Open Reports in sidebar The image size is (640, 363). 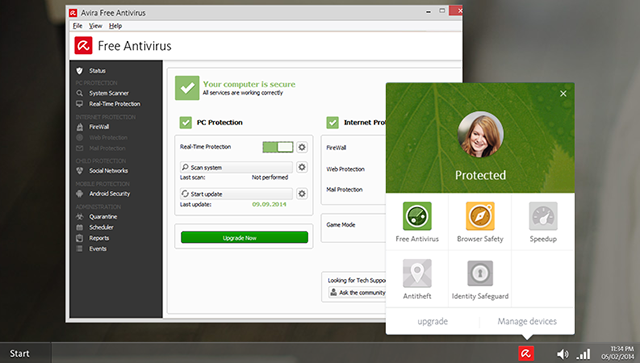pyautogui.click(x=99, y=238)
